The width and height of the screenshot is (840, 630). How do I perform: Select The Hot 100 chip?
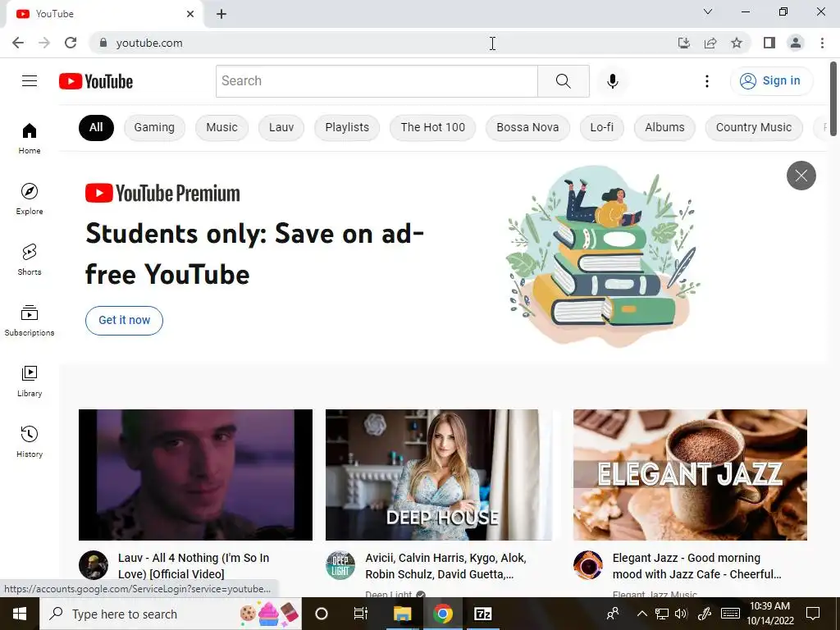433,127
